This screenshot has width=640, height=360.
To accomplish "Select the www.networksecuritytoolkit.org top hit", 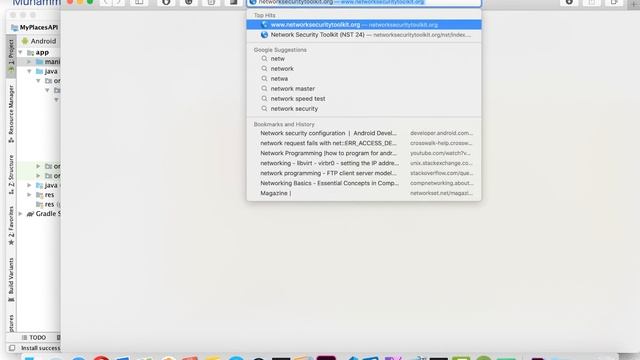I will [364, 25].
